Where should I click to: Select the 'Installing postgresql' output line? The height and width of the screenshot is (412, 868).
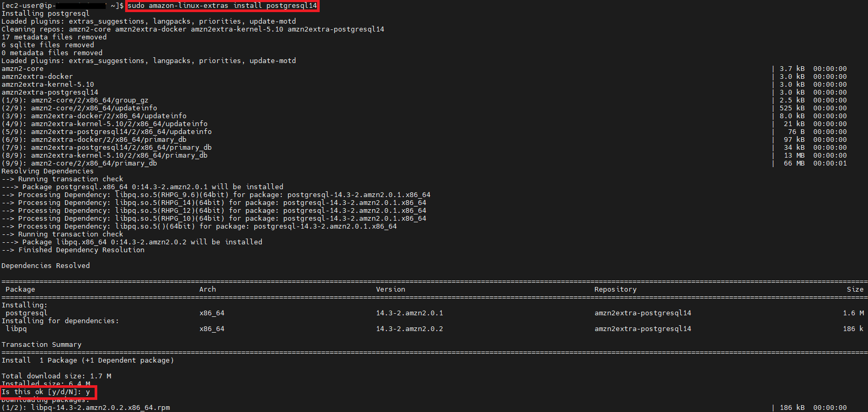(x=46, y=14)
